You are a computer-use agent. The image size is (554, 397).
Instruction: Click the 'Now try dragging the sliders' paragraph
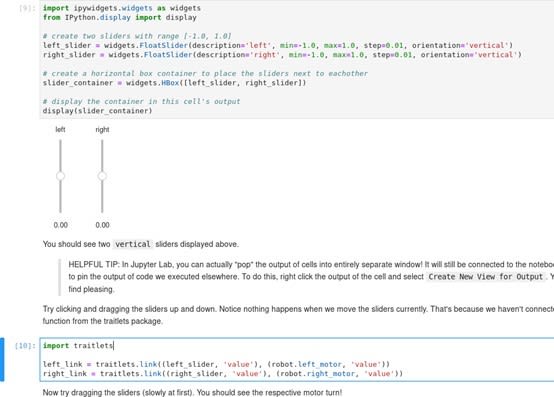click(192, 392)
